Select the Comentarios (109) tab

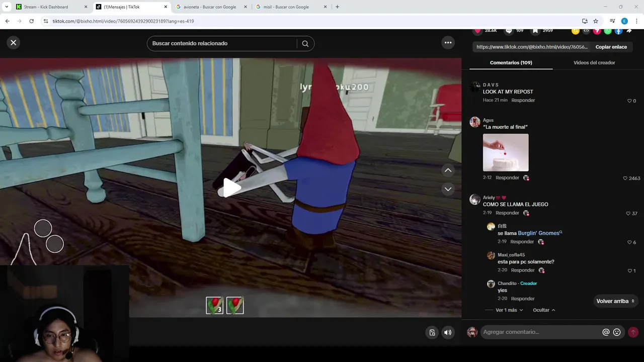(511, 63)
